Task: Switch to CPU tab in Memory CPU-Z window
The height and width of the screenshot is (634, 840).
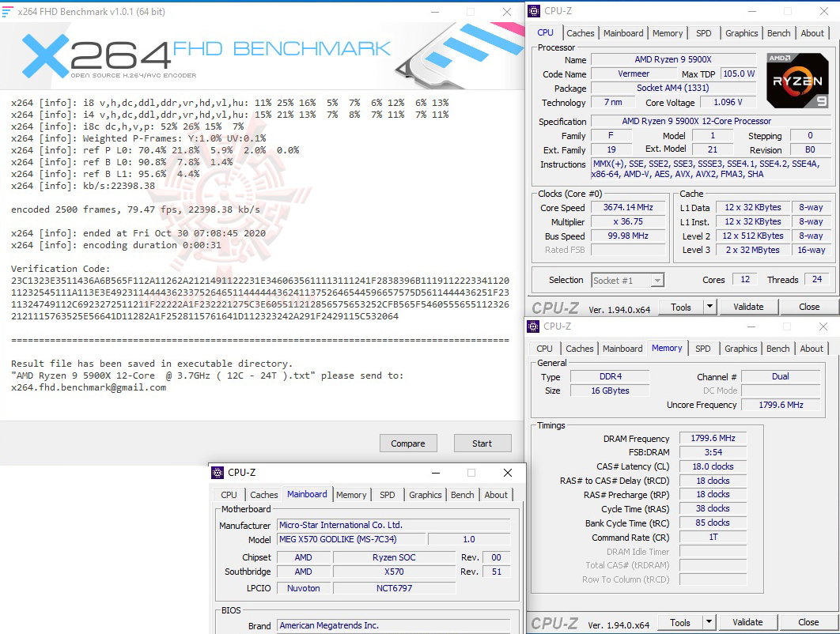Action: 544,349
